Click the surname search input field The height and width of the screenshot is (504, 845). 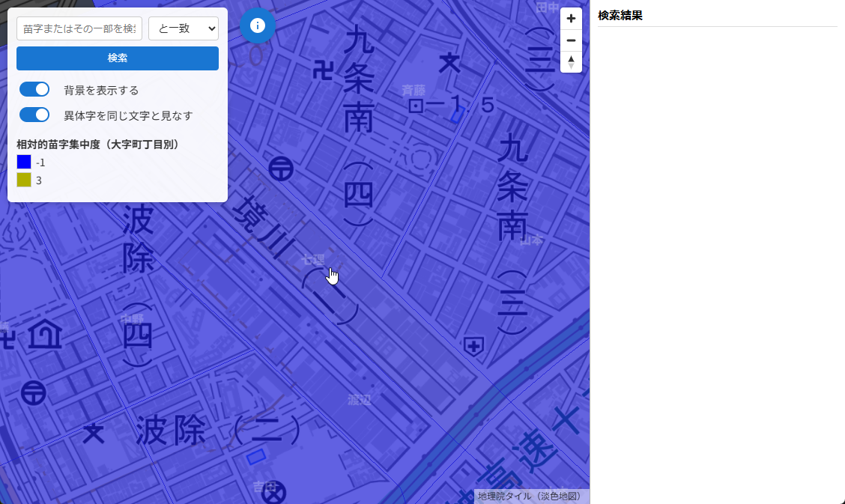coord(79,28)
